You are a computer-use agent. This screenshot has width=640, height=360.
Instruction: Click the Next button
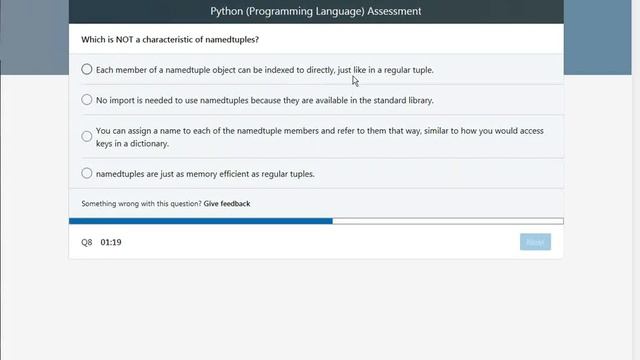tap(535, 242)
